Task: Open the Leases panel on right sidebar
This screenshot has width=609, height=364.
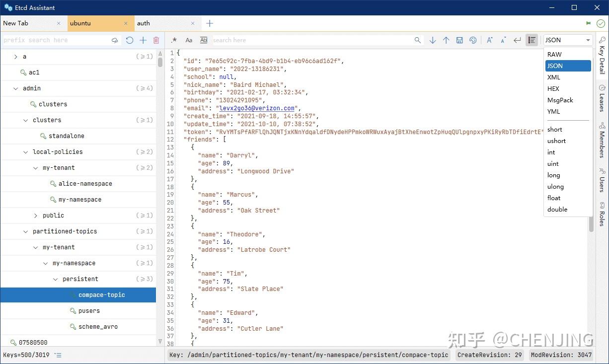Action: pyautogui.click(x=602, y=99)
